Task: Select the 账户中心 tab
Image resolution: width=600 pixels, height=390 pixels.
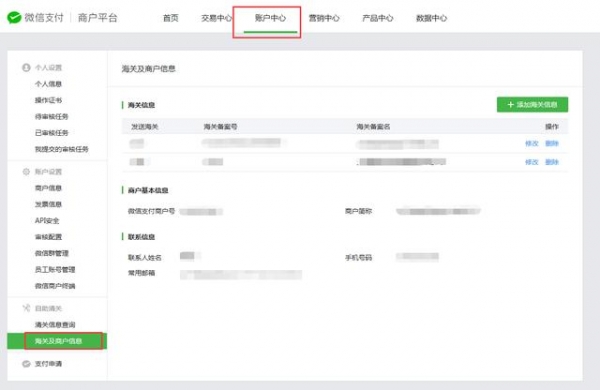Action: [x=270, y=18]
